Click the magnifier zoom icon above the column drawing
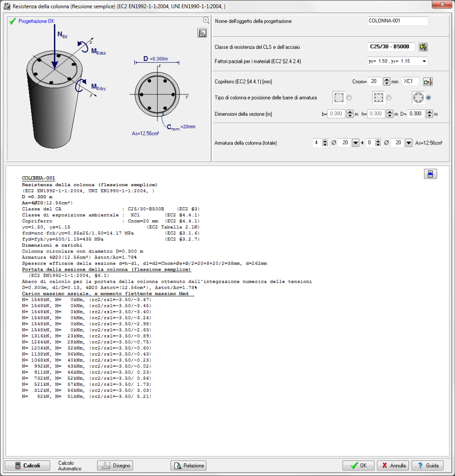The image size is (455, 476). pos(206,20)
